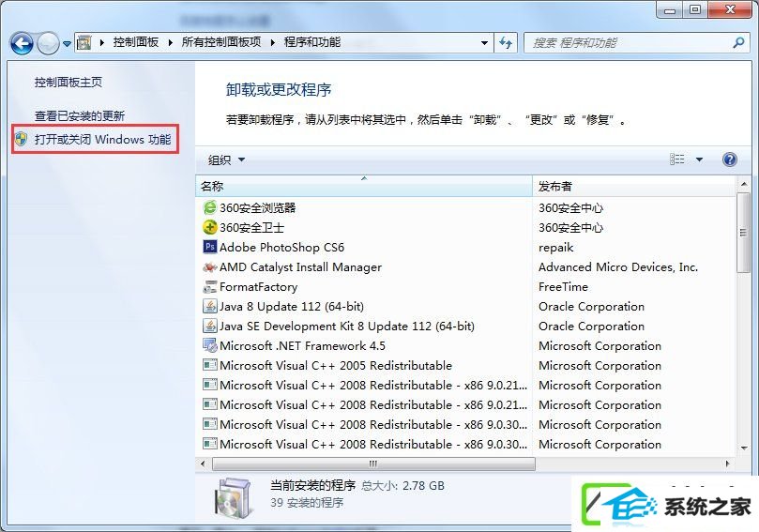Screen dimensions: 759x532
Task: Click the Back navigation arrow
Action: (x=22, y=43)
